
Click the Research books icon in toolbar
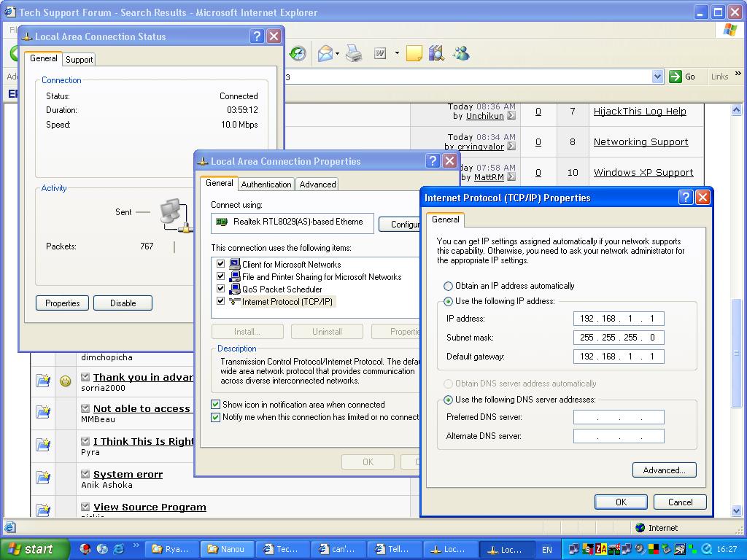pyautogui.click(x=436, y=53)
